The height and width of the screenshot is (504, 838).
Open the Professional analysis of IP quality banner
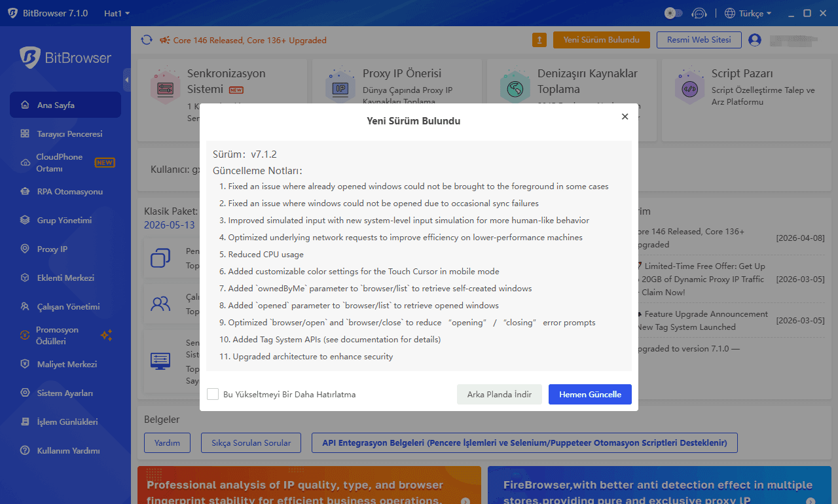tap(309, 485)
